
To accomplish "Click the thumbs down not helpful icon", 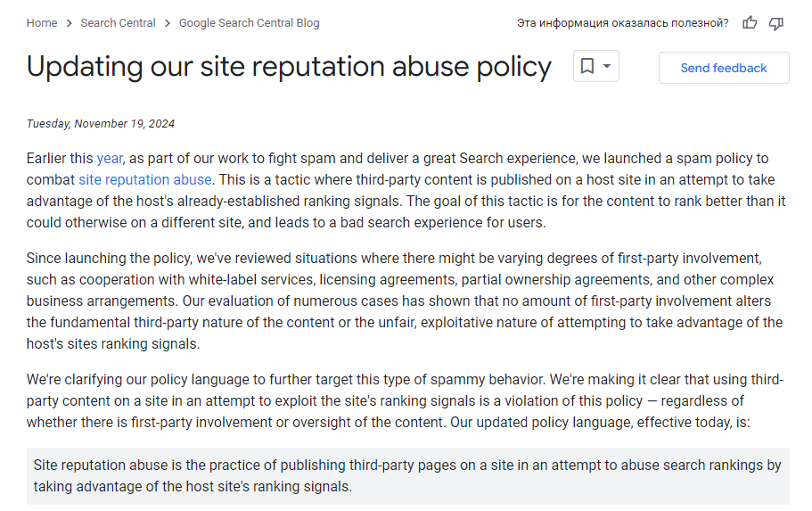I will coord(776,23).
